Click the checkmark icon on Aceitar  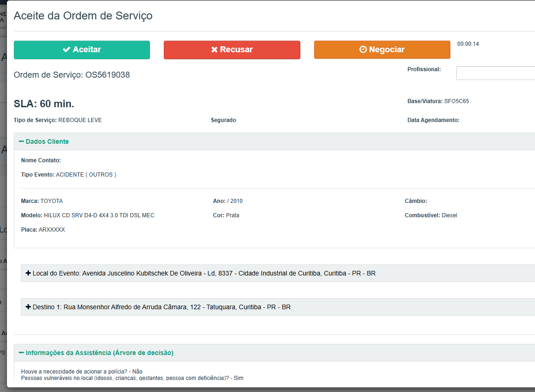[67, 50]
